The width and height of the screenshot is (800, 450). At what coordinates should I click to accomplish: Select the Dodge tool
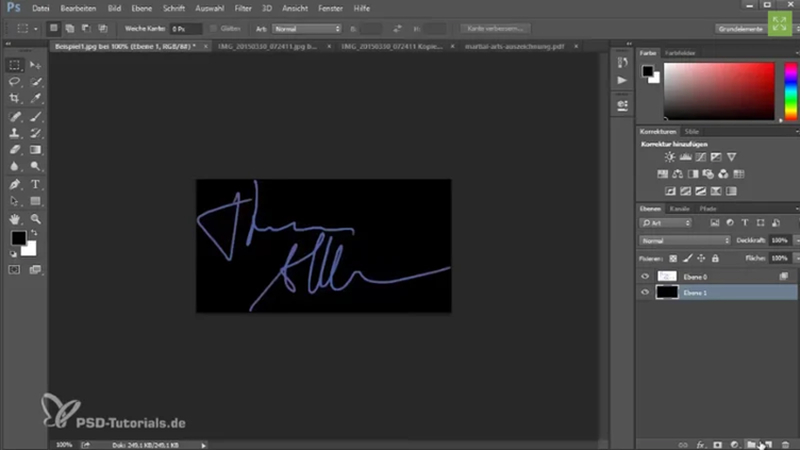[x=35, y=166]
